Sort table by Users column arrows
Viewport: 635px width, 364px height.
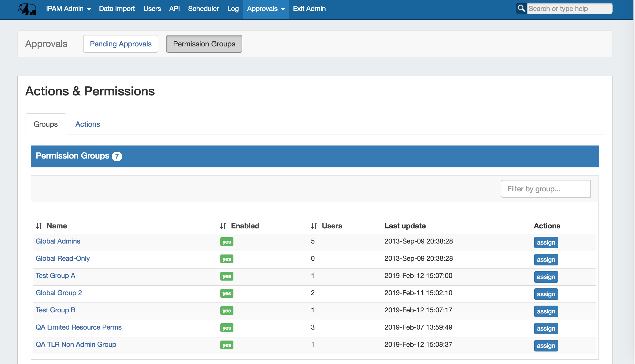[314, 226]
